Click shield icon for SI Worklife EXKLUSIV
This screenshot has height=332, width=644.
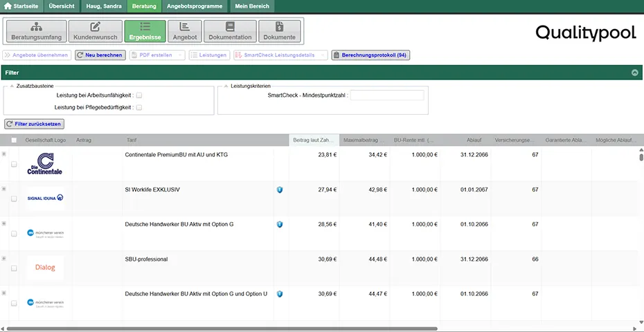point(280,190)
